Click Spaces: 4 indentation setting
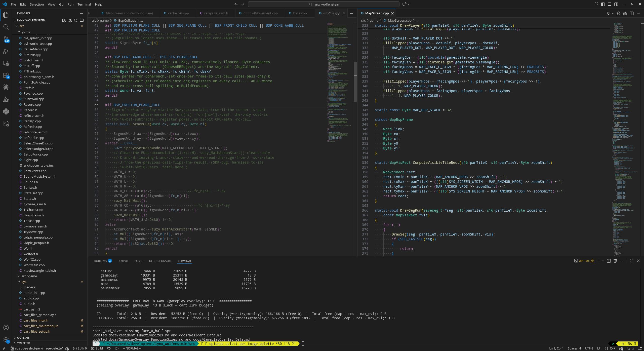This screenshot has width=644, height=351. 574,348
